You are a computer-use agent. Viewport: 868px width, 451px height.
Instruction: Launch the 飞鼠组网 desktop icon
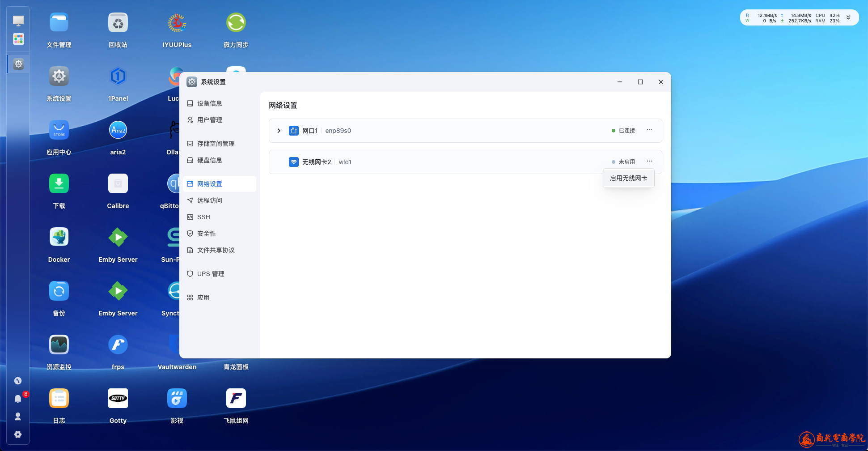coord(236,398)
